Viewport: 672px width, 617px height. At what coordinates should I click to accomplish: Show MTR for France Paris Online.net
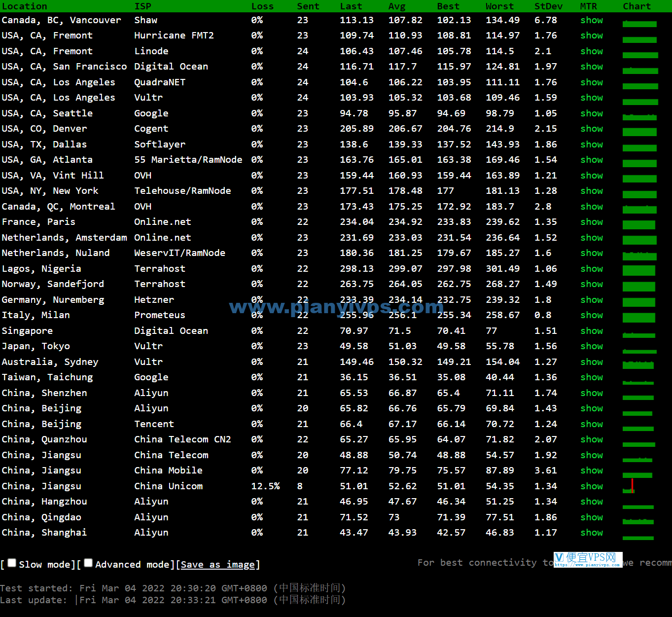click(592, 222)
